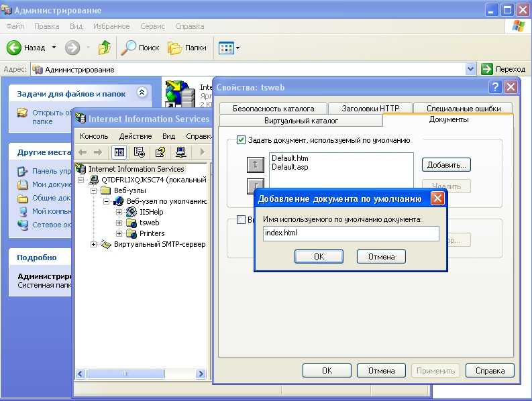The width and height of the screenshot is (532, 401).
Task: Select the Виртуальный SMTP-сервер icon
Action: (x=106, y=244)
